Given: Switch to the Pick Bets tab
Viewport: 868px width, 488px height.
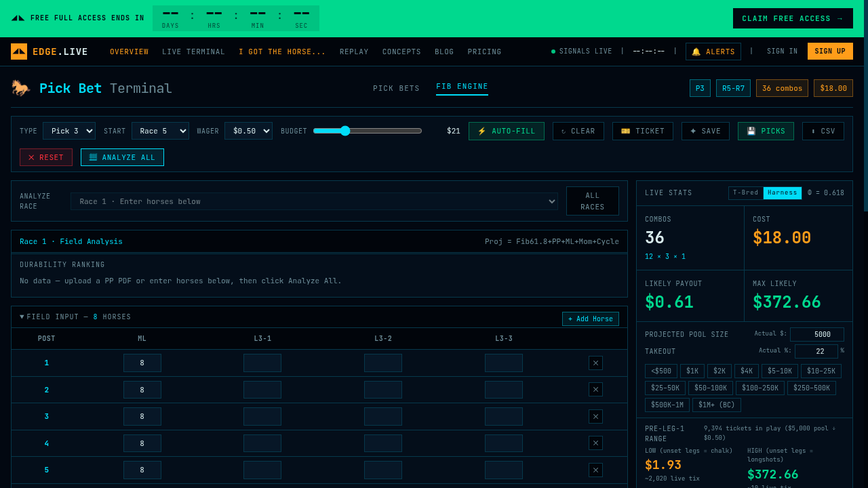Looking at the screenshot, I should click(x=396, y=89).
